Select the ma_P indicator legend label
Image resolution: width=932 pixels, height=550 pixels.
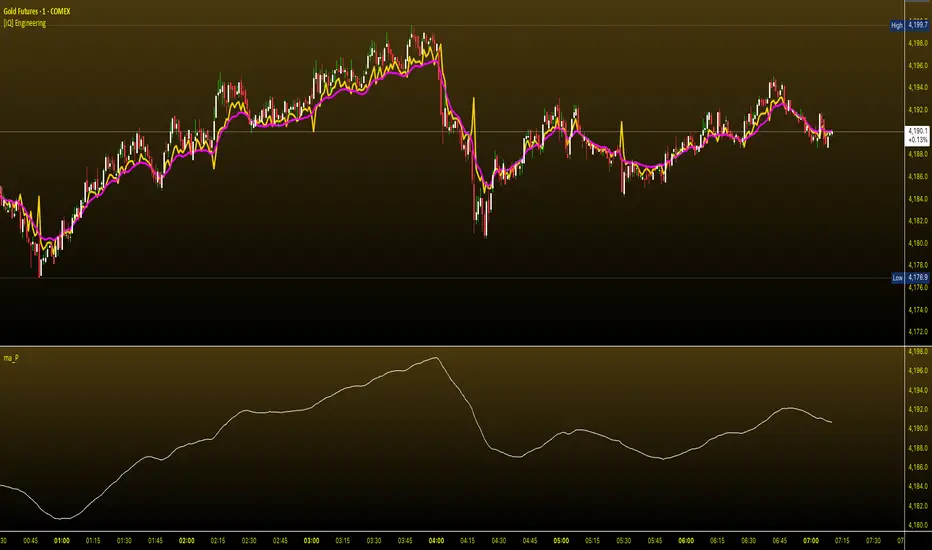point(11,358)
